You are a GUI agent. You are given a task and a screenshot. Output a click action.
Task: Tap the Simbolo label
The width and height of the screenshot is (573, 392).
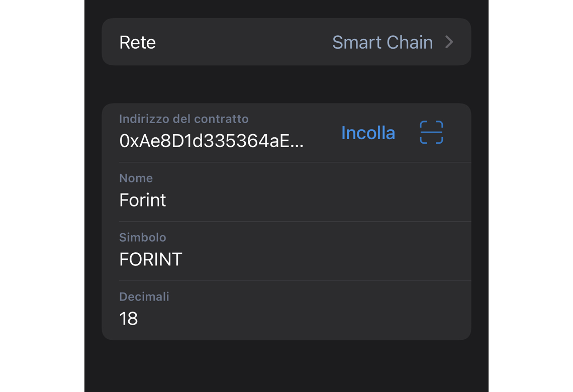[143, 237]
